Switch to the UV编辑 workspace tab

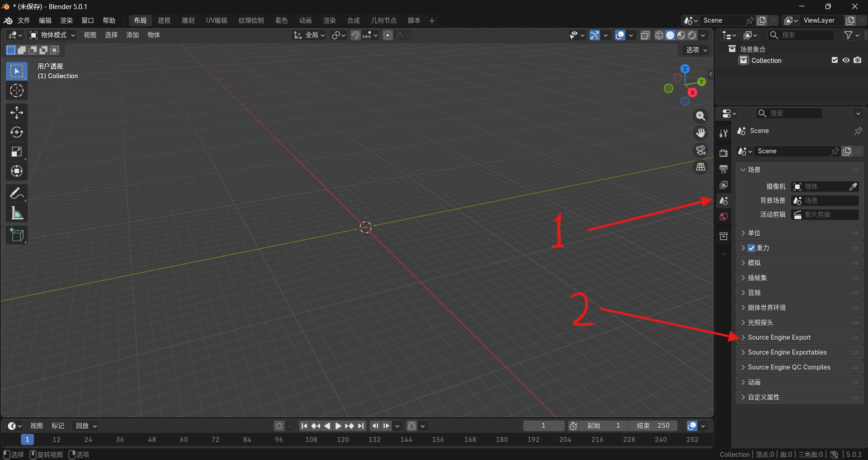pos(216,20)
